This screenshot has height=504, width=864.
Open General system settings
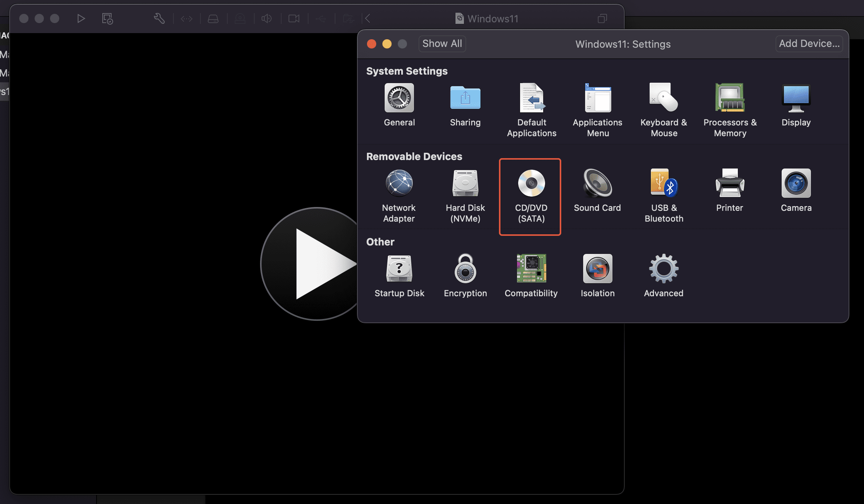click(x=399, y=105)
